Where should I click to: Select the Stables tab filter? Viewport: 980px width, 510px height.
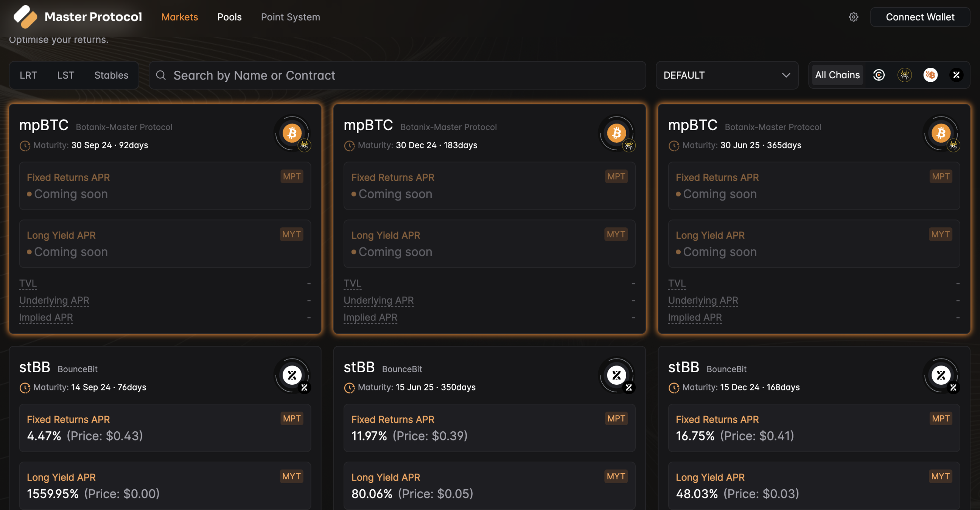[x=111, y=74]
